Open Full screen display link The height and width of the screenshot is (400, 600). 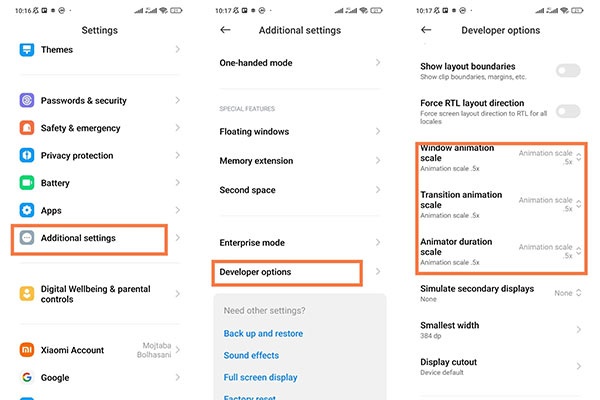point(260,377)
